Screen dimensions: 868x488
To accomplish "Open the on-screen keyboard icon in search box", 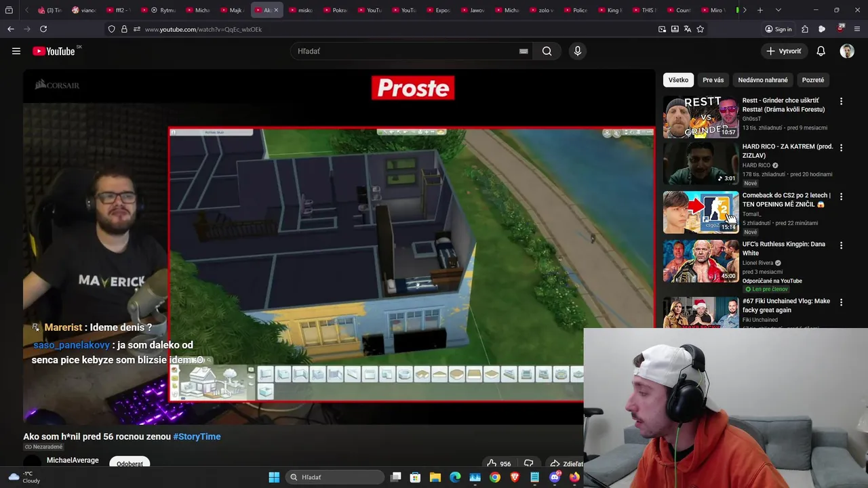I will coord(524,51).
